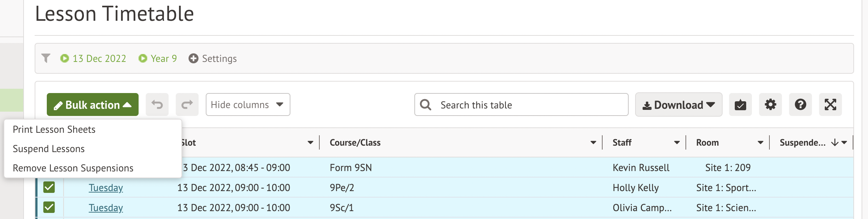Open the Room column dropdown arrow
This screenshot has height=219, width=868.
tap(760, 142)
